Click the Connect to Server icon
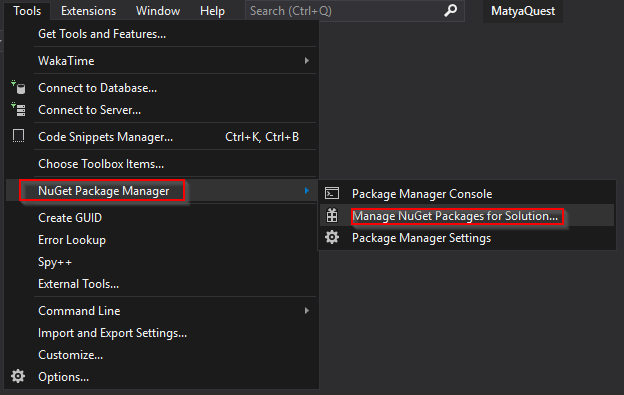 18,109
